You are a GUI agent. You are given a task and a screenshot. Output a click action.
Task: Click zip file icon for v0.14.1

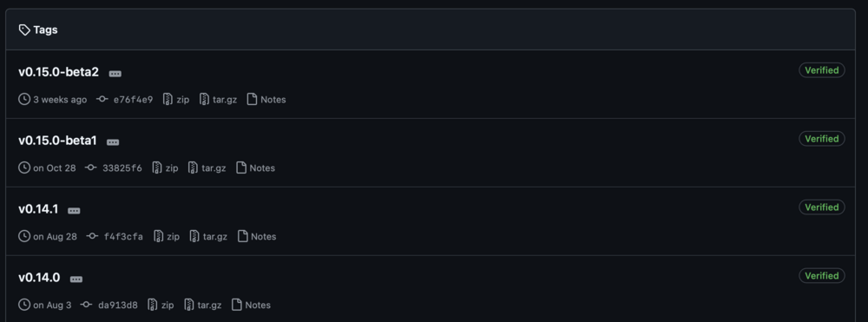[158, 236]
